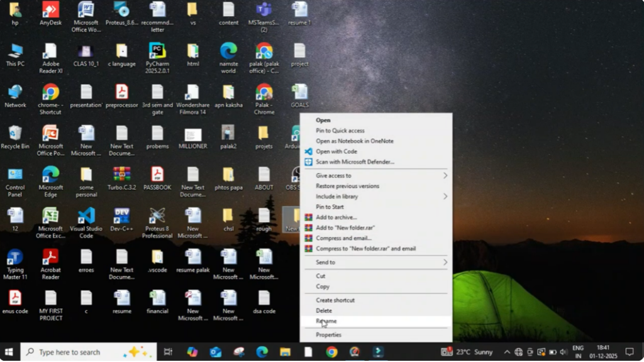The width and height of the screenshot is (644, 362).
Task: Open File Explorer from the taskbar
Action: tap(285, 352)
